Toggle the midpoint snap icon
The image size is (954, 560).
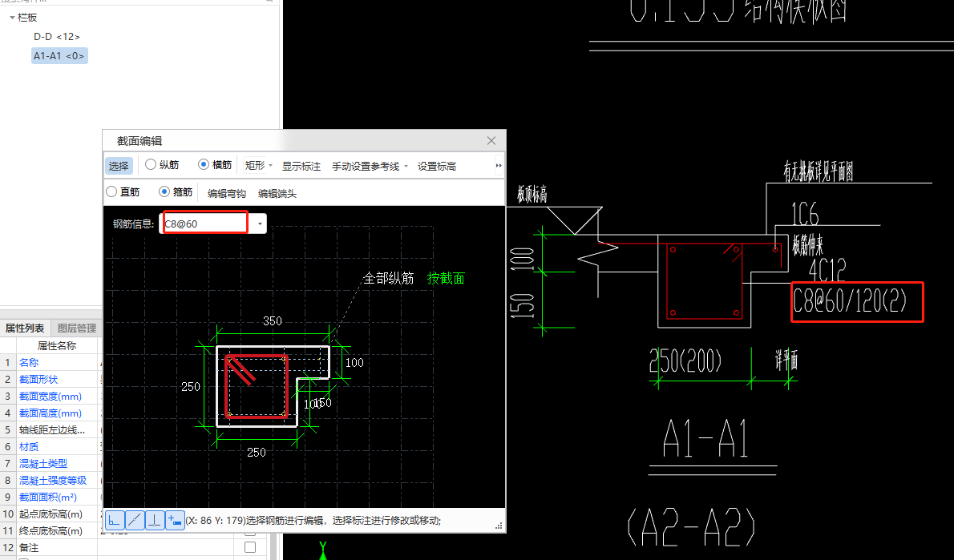[135, 521]
